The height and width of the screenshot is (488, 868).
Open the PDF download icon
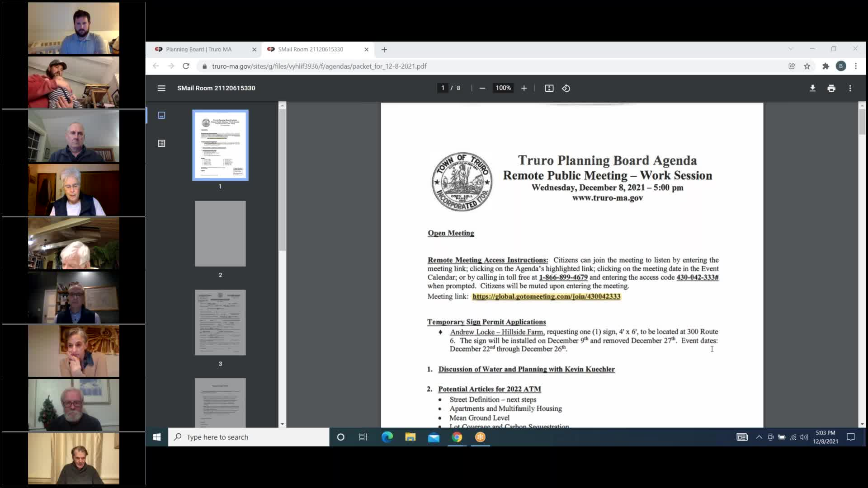[812, 88]
